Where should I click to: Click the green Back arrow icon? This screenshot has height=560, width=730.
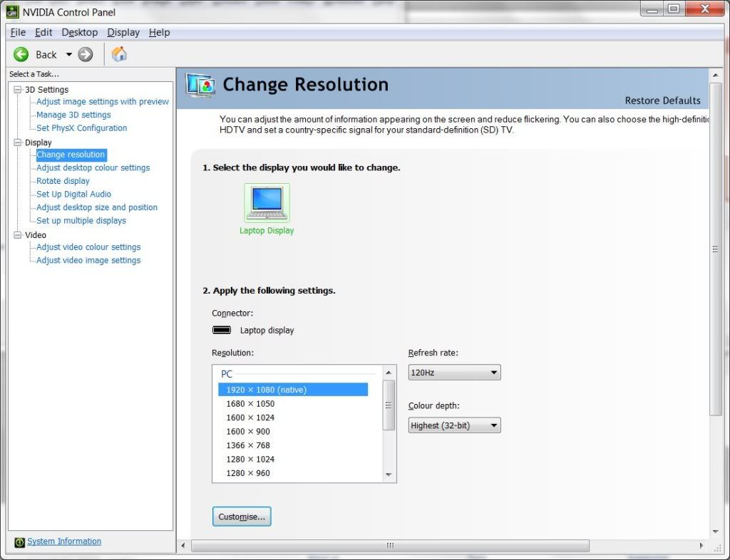click(21, 54)
